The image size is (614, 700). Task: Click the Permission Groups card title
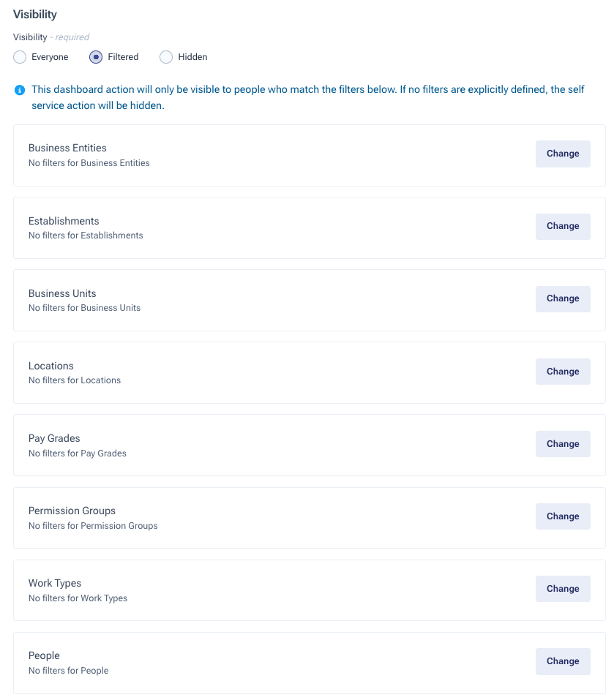(72, 511)
